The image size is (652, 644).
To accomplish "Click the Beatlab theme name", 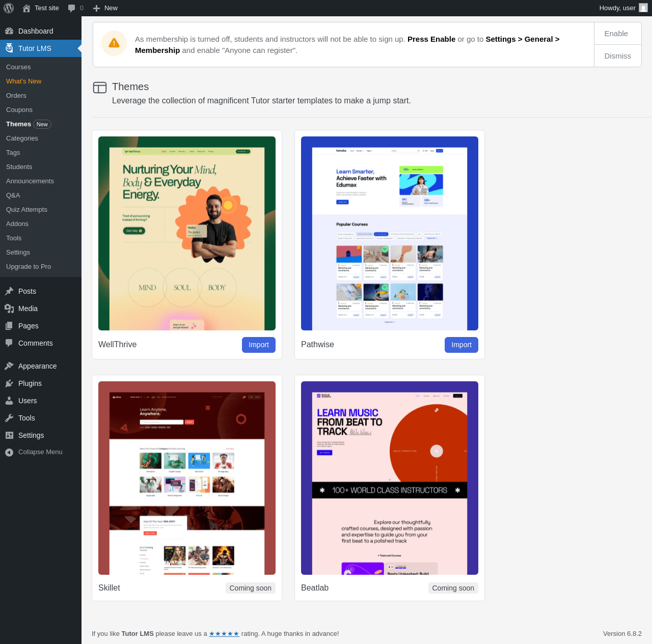I will (315, 588).
